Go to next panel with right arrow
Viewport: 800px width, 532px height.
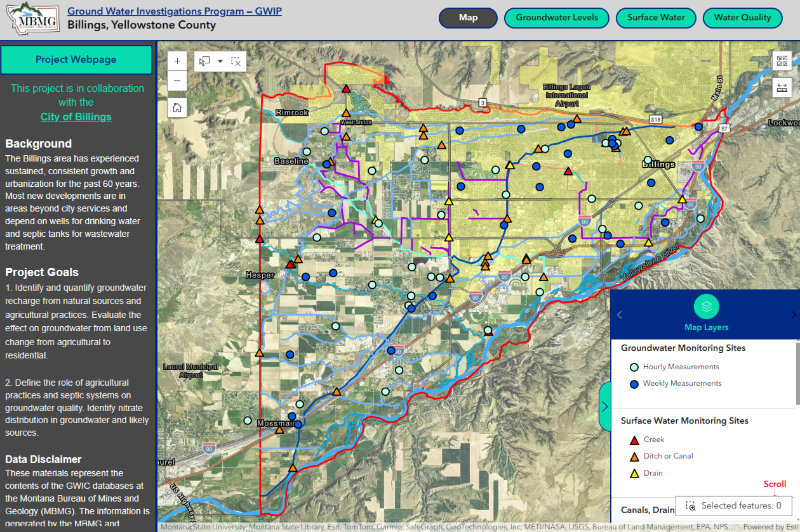(793, 315)
